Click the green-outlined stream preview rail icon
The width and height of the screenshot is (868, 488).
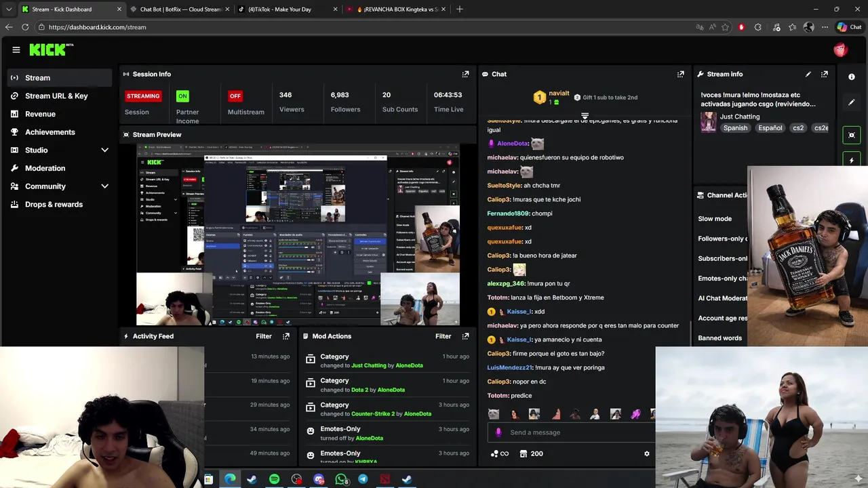pyautogui.click(x=852, y=135)
